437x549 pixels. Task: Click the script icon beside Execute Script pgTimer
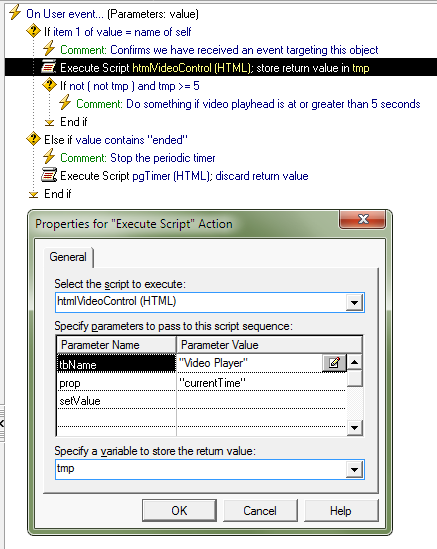(x=49, y=175)
